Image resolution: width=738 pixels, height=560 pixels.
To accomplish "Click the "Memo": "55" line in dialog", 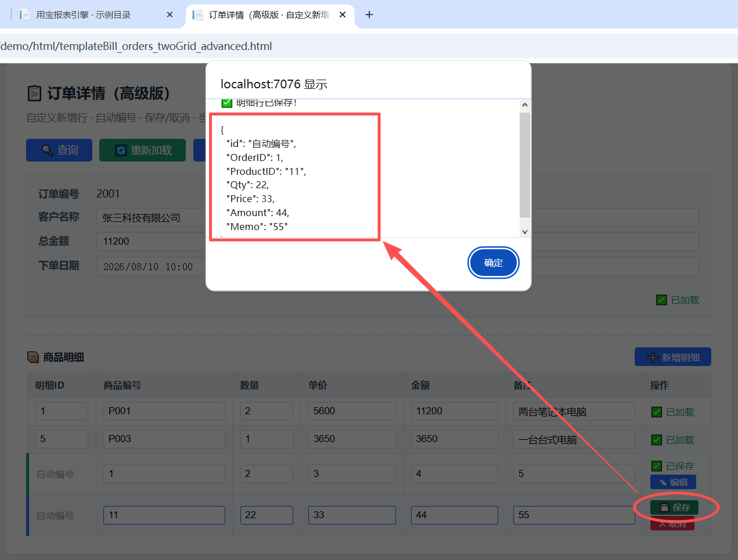I will (x=257, y=227).
